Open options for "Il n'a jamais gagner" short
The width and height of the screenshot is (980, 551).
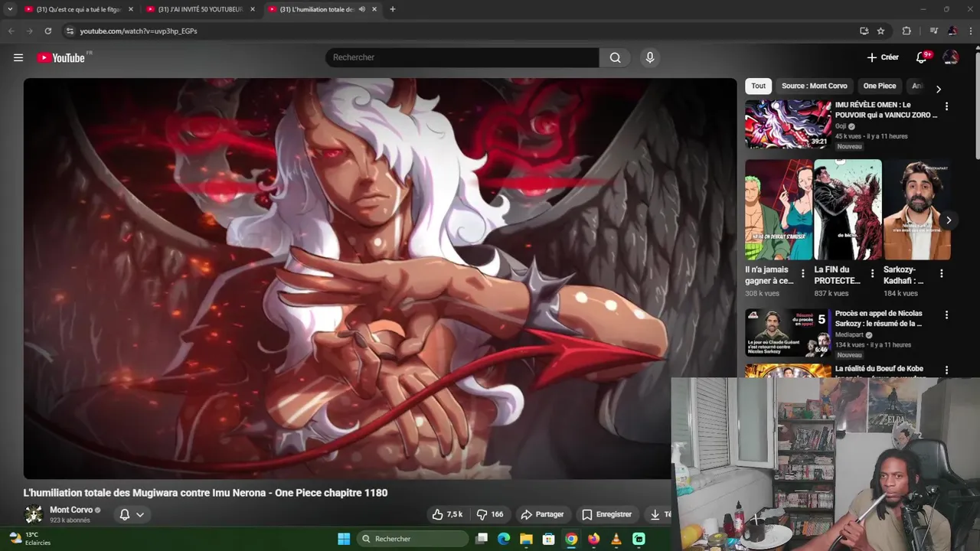(802, 273)
